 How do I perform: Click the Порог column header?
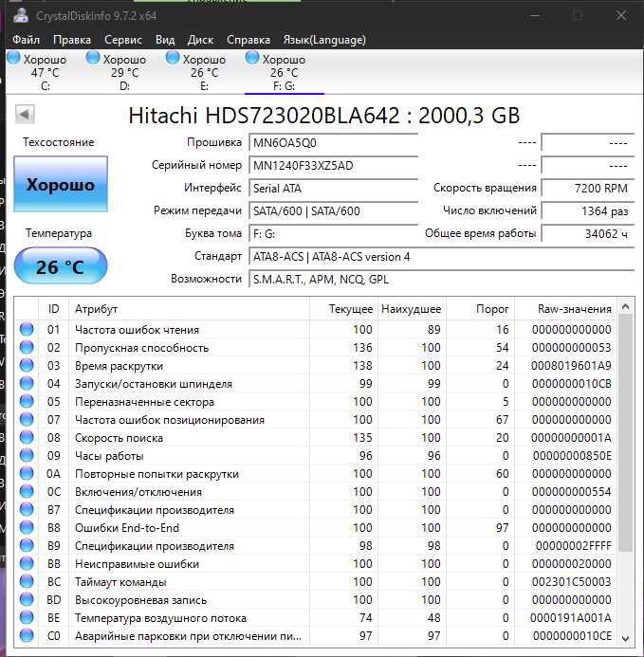[481, 309]
